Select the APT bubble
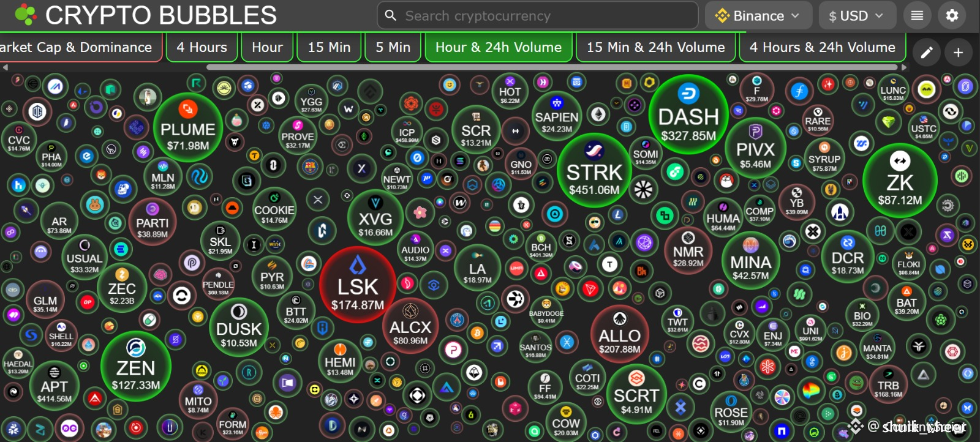The height and width of the screenshot is (442, 980). (x=55, y=386)
